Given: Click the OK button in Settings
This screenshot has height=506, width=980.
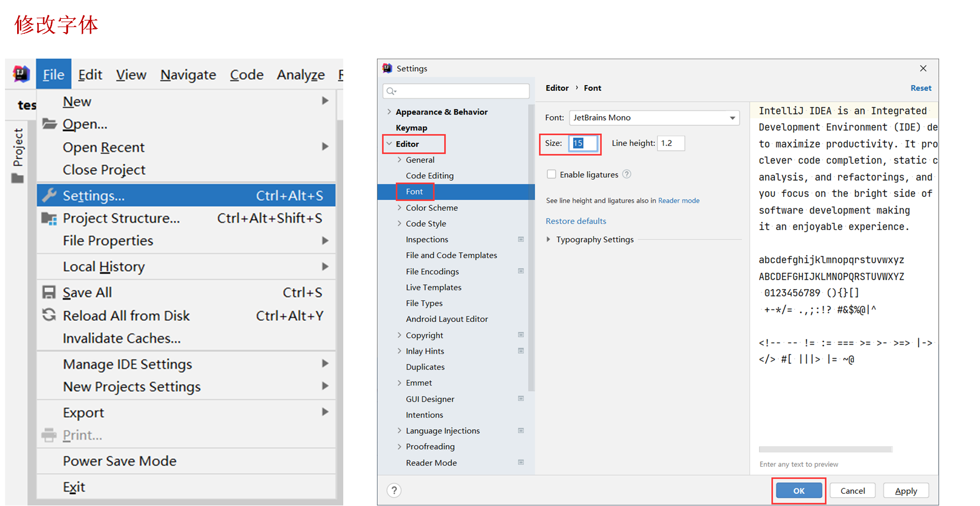Looking at the screenshot, I should (799, 491).
